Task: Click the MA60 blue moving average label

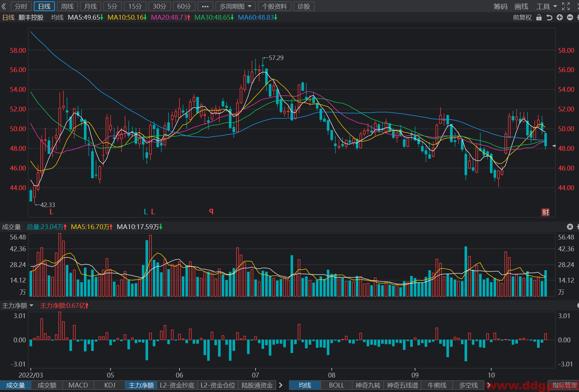Action: (258, 17)
